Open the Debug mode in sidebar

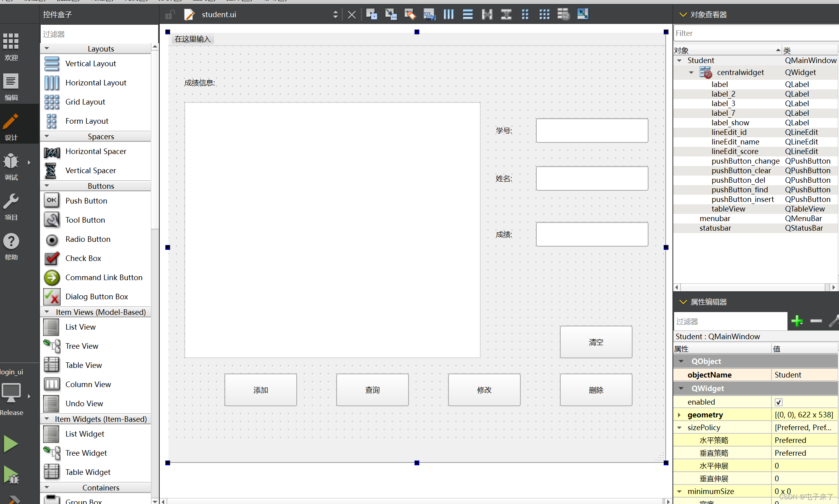click(x=11, y=166)
